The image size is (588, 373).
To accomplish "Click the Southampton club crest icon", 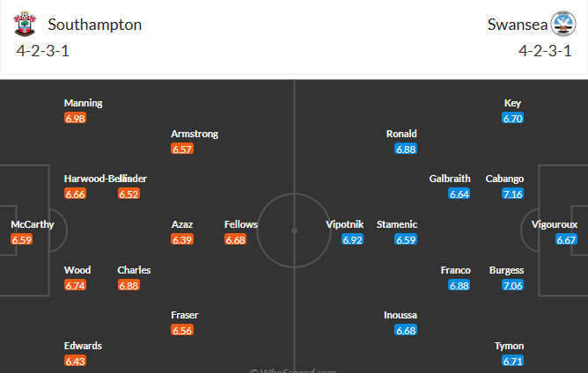I will pyautogui.click(x=23, y=24).
